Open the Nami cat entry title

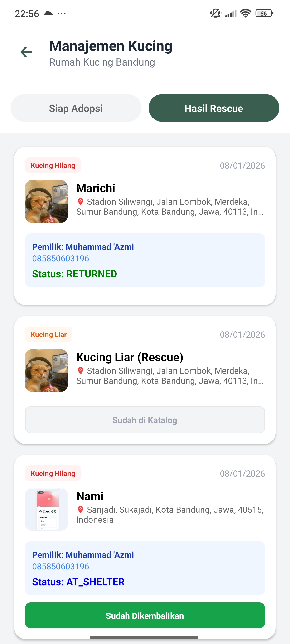(x=90, y=496)
